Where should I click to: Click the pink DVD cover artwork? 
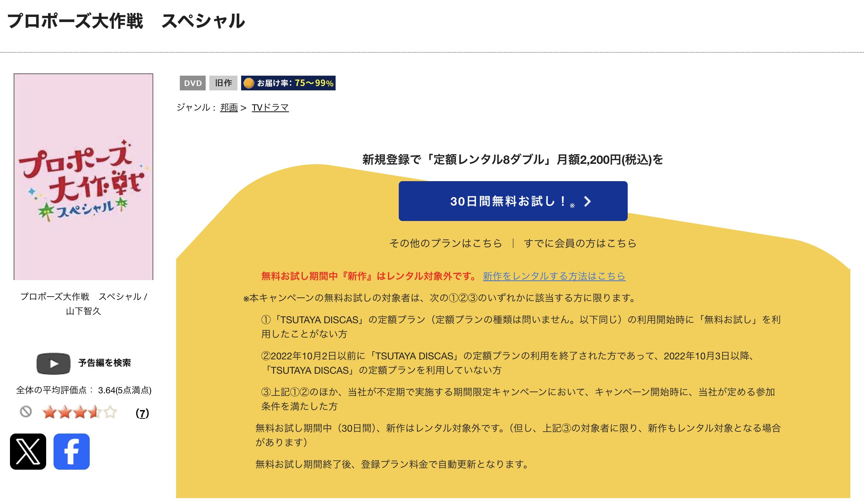[83, 177]
